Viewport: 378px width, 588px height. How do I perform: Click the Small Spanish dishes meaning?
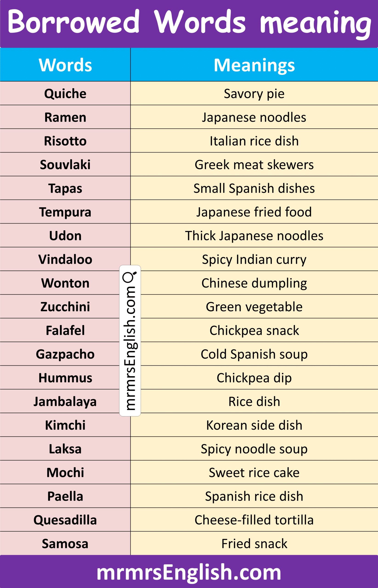pos(254,188)
